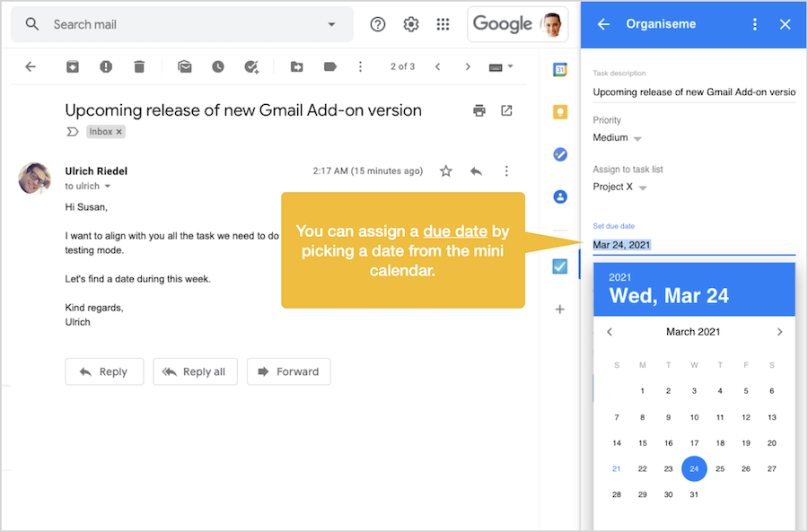Show search options dropdown arrow
This screenshot has height=532, width=808.
tap(331, 24)
